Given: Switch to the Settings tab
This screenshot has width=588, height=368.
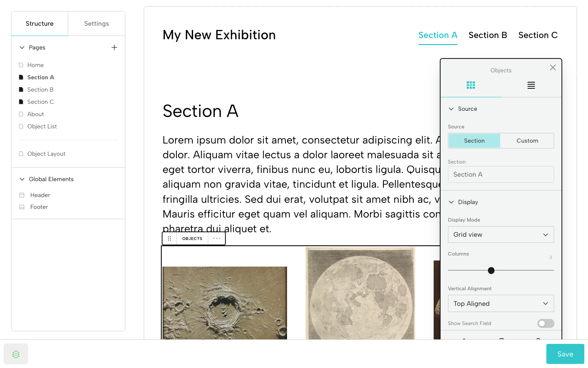Looking at the screenshot, I should point(96,24).
